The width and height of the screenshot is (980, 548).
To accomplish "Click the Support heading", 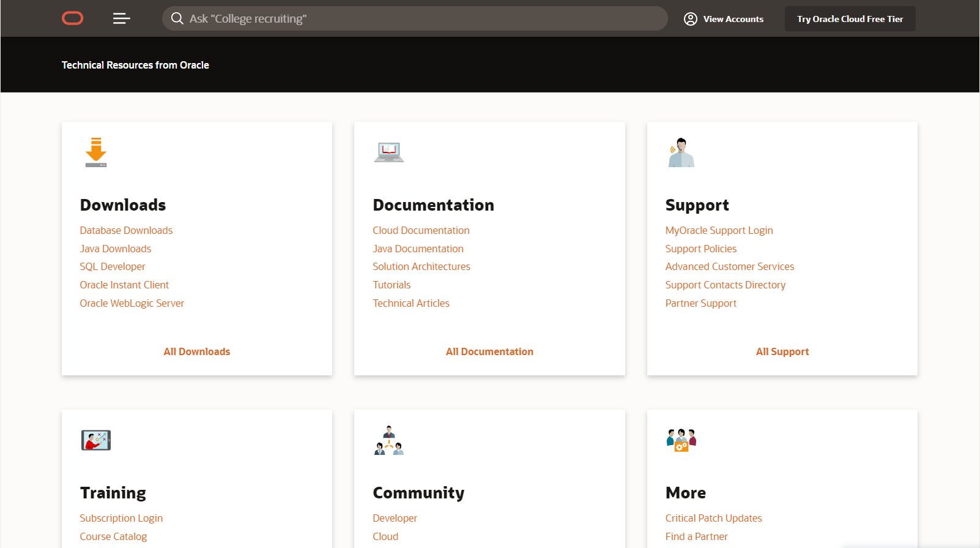I will pos(697,205).
